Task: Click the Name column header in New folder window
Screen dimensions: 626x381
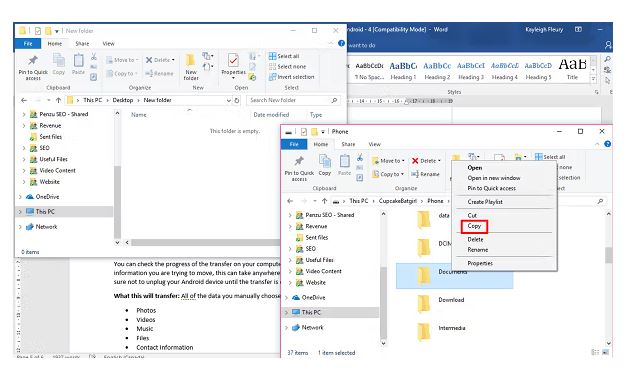Action: (139, 115)
